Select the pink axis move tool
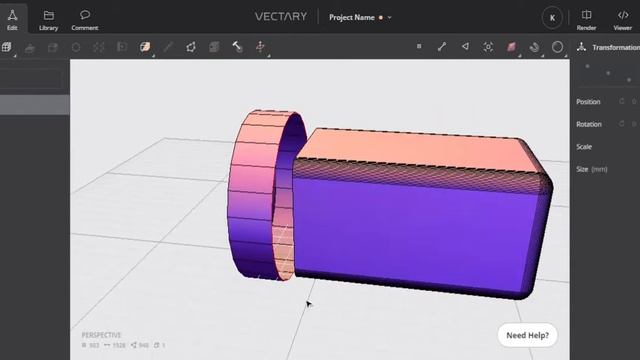640x360 pixels. [260, 47]
